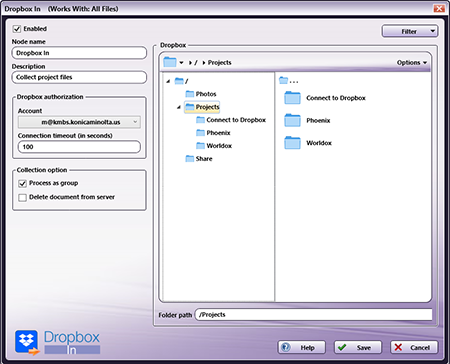Click Worldox folder icon in tree
The width and height of the screenshot is (450, 364).
200,146
